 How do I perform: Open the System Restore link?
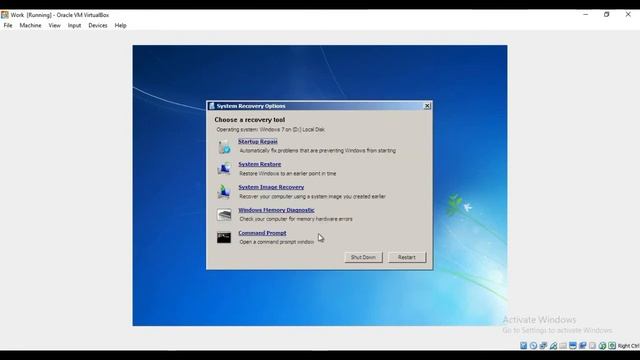tap(260, 164)
